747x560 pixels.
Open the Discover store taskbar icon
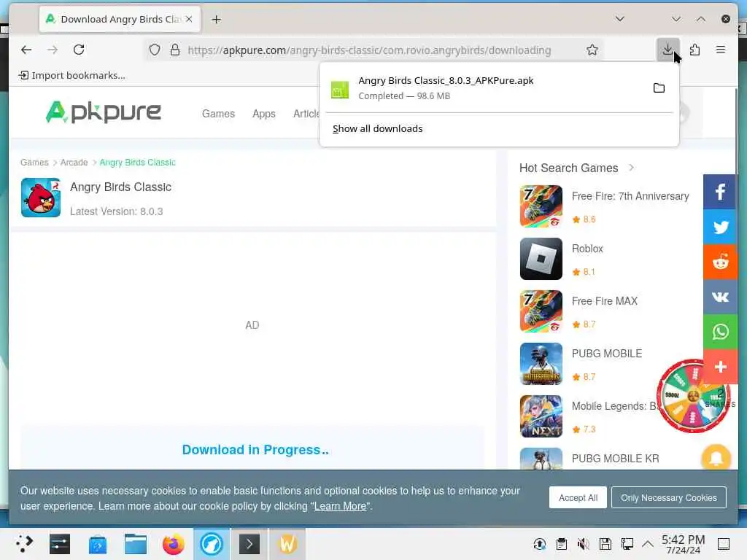(x=98, y=544)
